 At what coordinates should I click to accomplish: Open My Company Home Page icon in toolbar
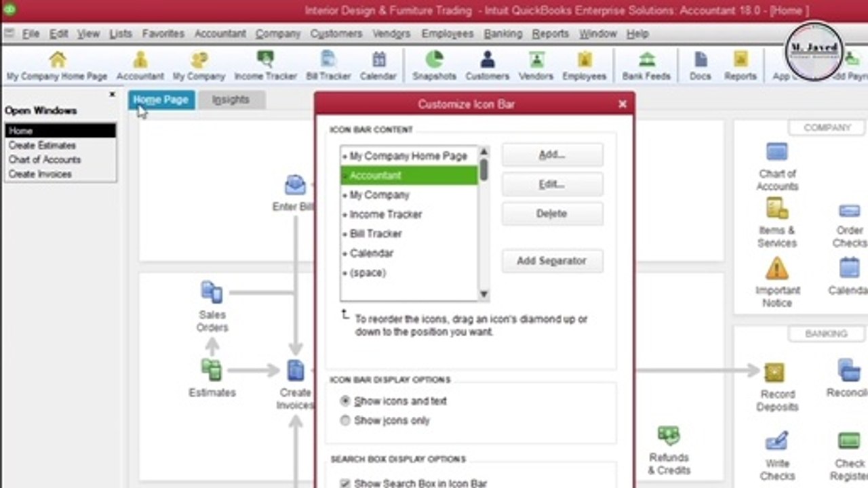pyautogui.click(x=58, y=66)
